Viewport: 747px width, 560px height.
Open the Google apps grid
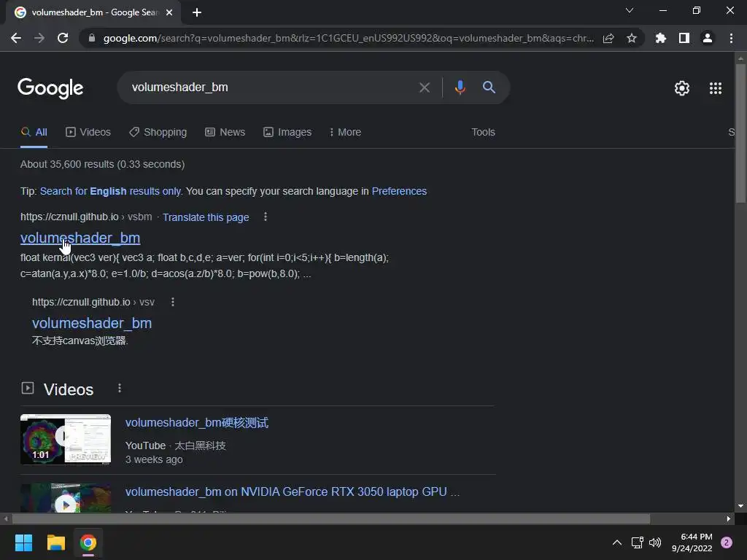coord(716,88)
